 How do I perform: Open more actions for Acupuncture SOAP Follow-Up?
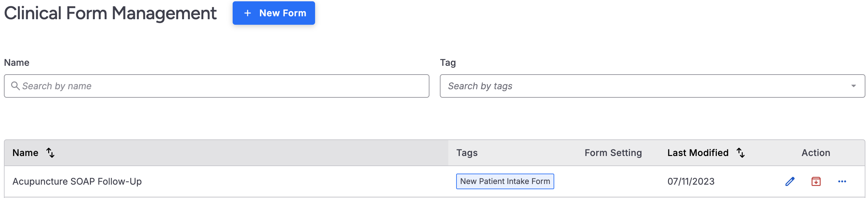pos(842,181)
